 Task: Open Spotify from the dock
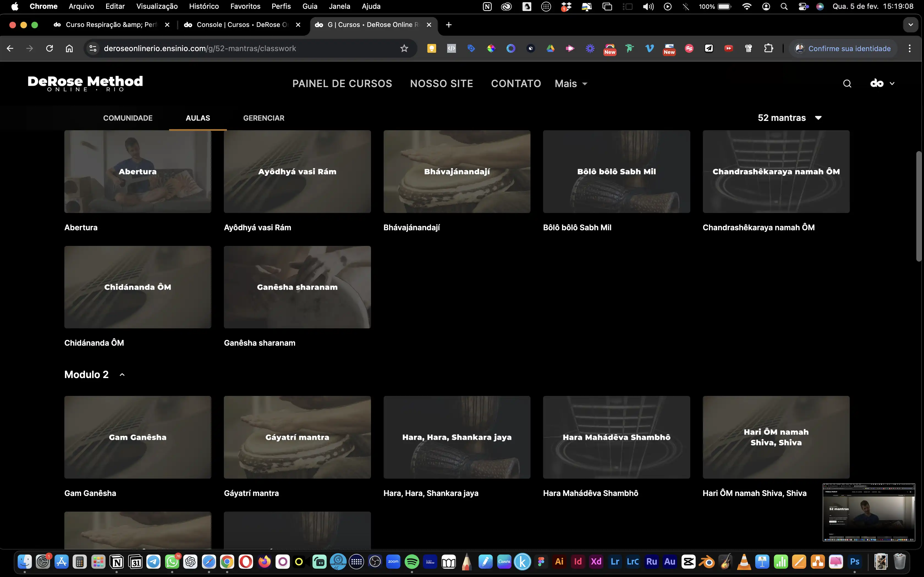pos(412,562)
